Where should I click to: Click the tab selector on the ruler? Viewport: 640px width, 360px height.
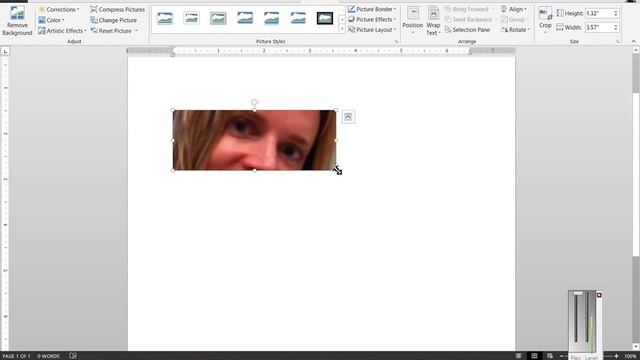click(x=5, y=51)
